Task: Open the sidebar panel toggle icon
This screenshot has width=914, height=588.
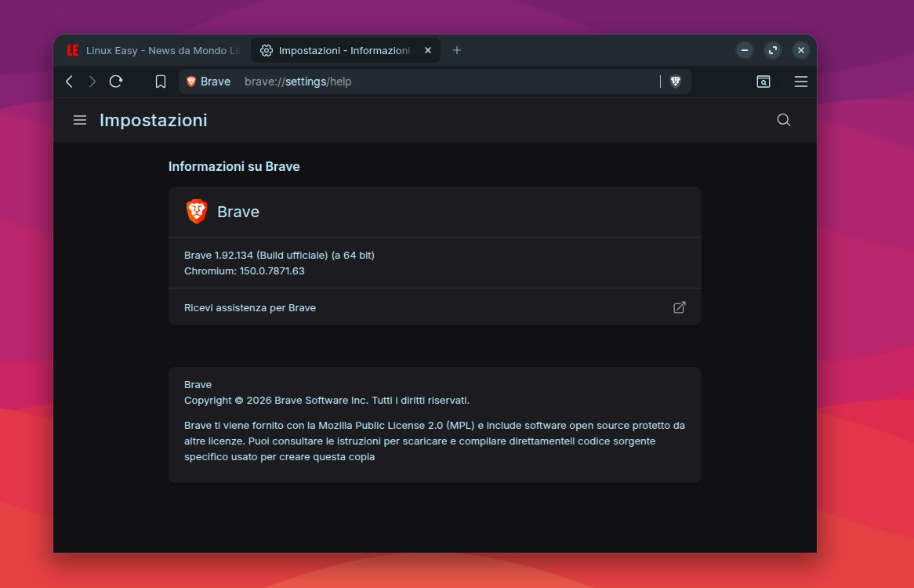Action: pos(763,82)
